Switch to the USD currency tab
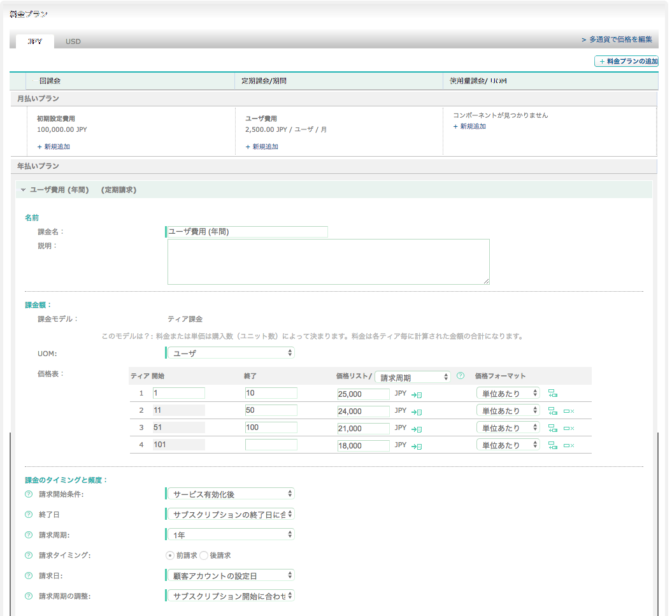The height and width of the screenshot is (616, 672). pyautogui.click(x=73, y=42)
